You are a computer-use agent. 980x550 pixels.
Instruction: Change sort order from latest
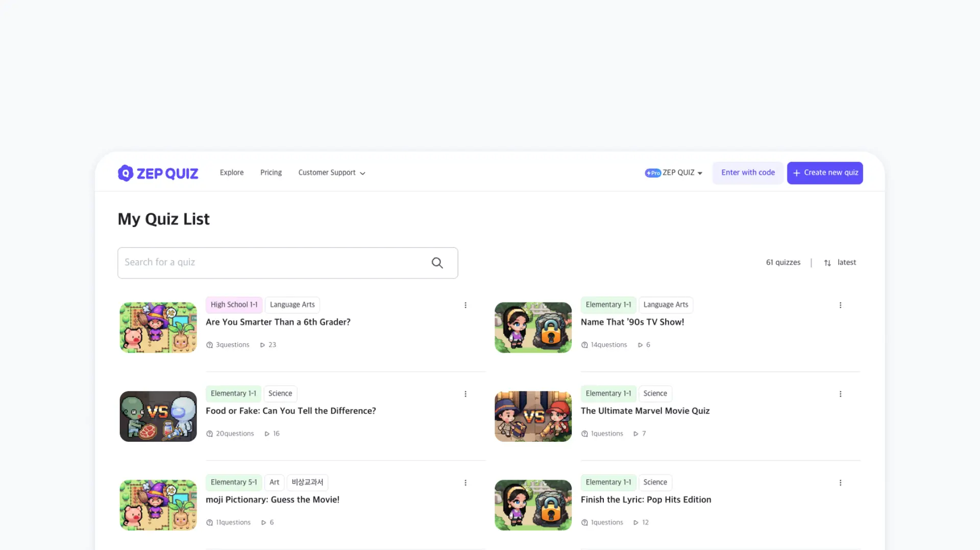[x=846, y=262]
